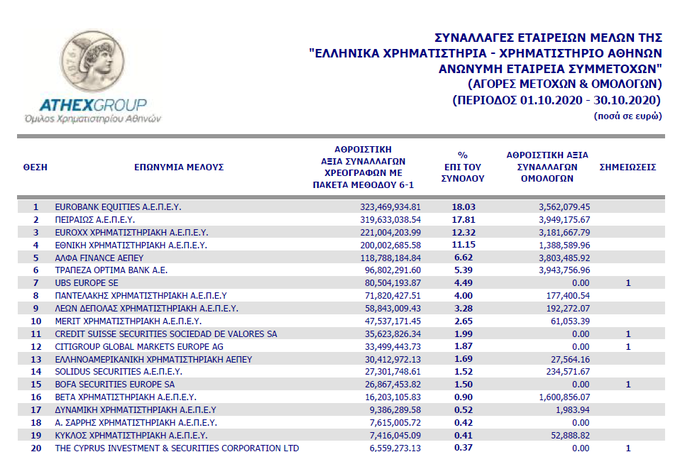Select ΠΑΝΤΕΛΑΚΗΣ ΧΡΗΜΑΤΙΣΤΗΡΙΑΚΗ member name

pyautogui.click(x=141, y=296)
